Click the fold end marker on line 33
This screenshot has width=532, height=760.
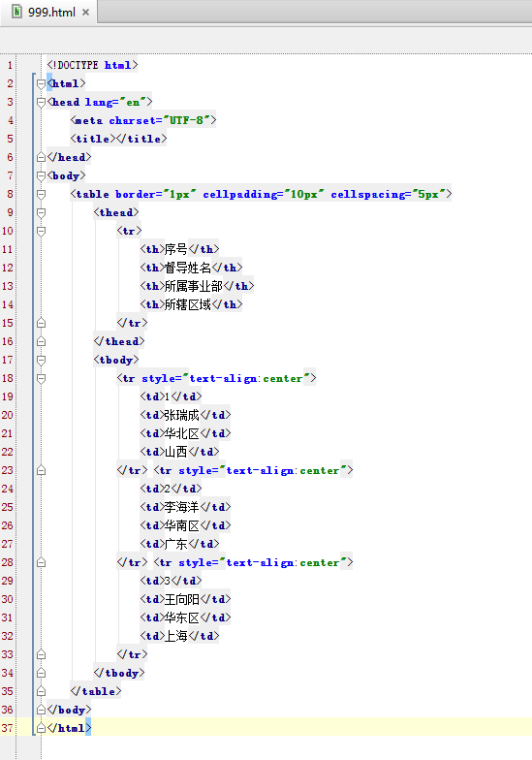click(x=41, y=655)
